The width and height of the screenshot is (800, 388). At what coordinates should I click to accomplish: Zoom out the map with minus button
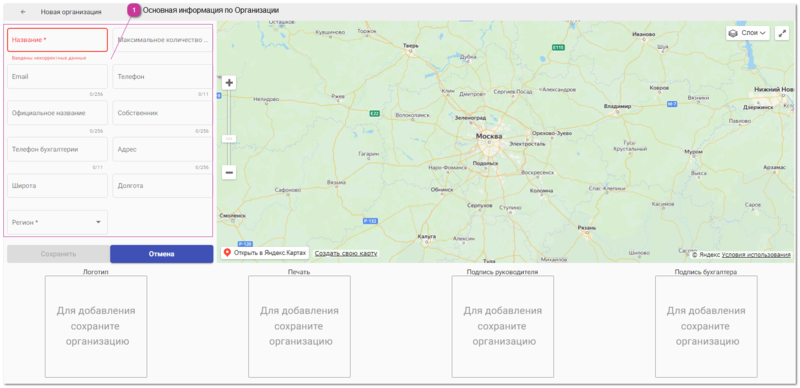pyautogui.click(x=229, y=173)
